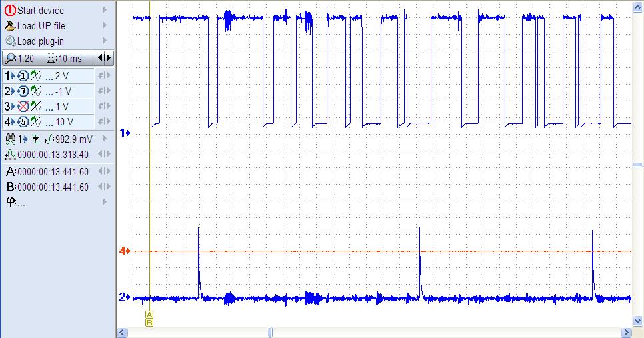Image resolution: width=644 pixels, height=338 pixels.
Task: Click the phase symbol φ icon
Action: (11, 201)
